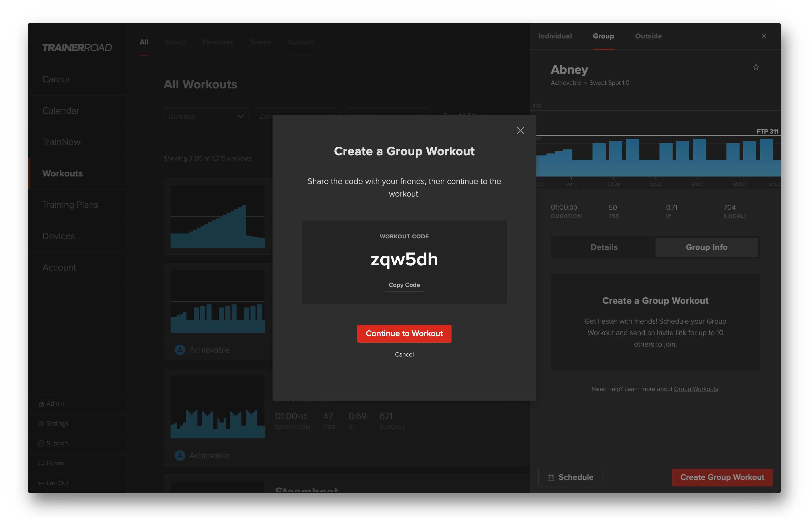This screenshot has width=812, height=517.
Task: Show the Group Info section
Action: 706,247
